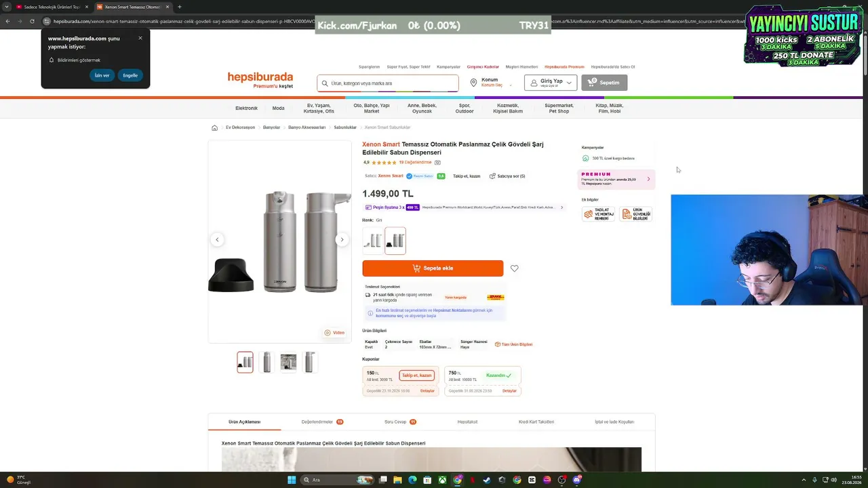Open Ev, Yaşam, Kırtasiye, Ofis category
The width and height of the screenshot is (868, 488).
pos(319,108)
